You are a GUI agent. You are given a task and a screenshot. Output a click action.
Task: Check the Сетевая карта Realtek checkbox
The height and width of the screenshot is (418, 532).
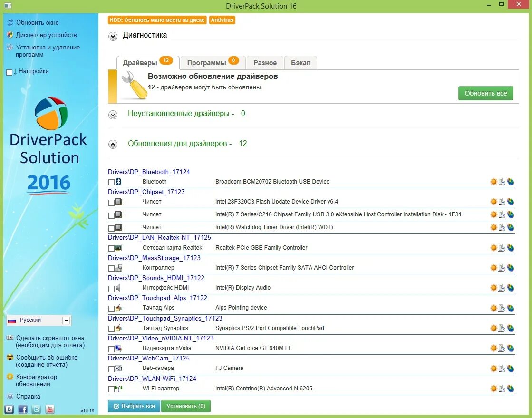tap(111, 249)
